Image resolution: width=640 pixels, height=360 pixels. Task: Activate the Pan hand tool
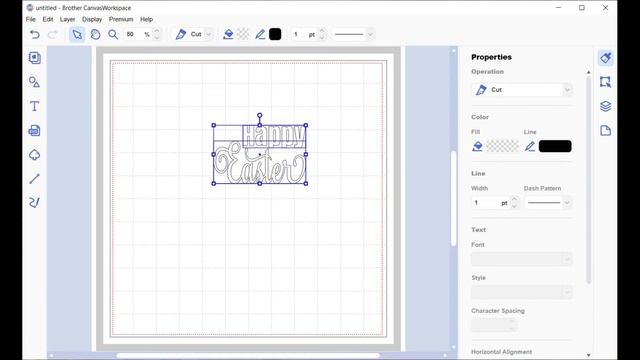pos(95,34)
